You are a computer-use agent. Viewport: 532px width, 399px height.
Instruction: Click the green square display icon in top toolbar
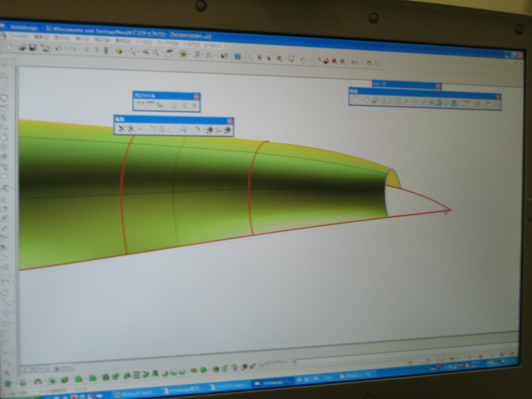(x=183, y=54)
